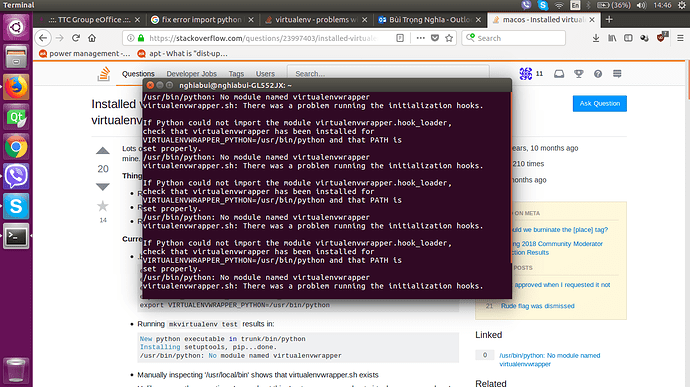The image size is (690, 387).
Task: Toggle reader view in the address bar
Action: point(400,38)
